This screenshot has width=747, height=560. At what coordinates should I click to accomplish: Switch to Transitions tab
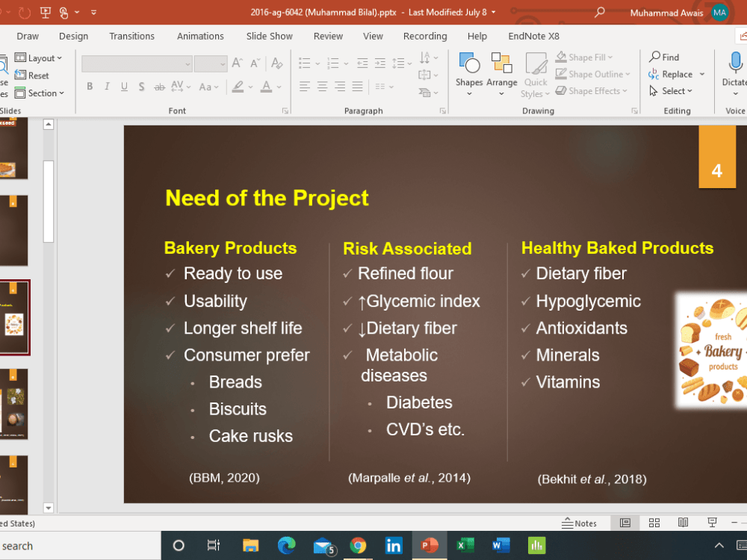(132, 36)
